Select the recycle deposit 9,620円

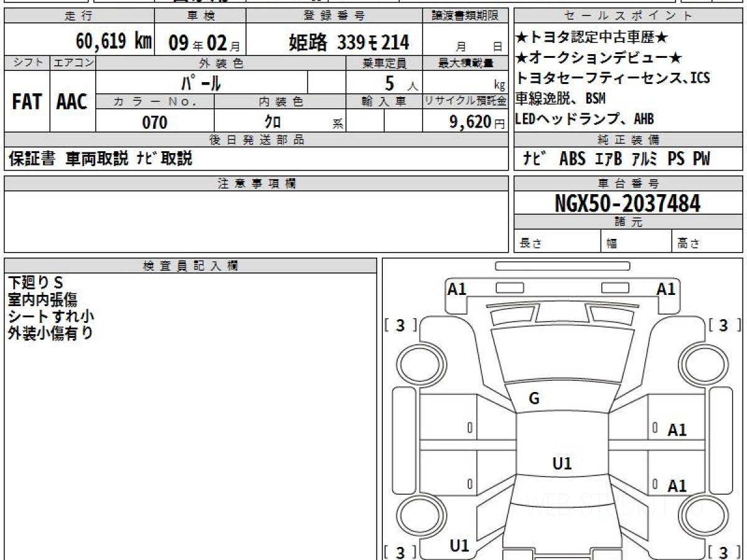pos(477,123)
